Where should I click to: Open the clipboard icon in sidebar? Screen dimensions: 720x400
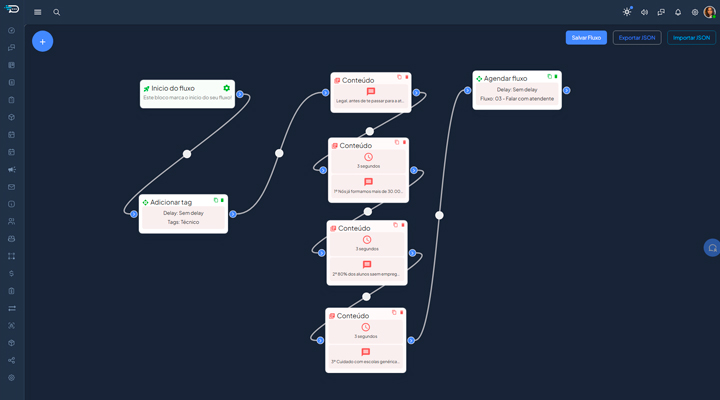11,100
